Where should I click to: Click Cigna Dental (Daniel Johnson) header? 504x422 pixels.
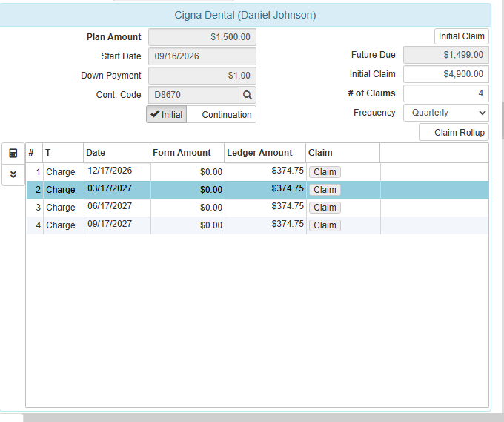[x=245, y=15]
